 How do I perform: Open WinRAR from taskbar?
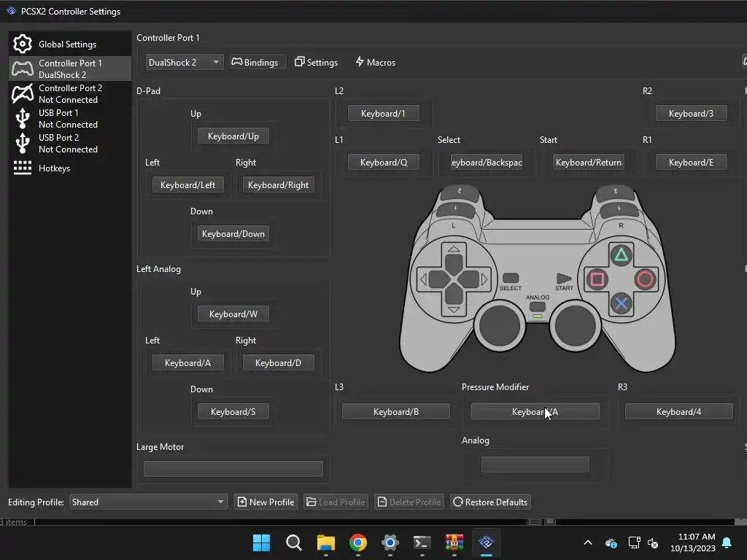tap(454, 542)
